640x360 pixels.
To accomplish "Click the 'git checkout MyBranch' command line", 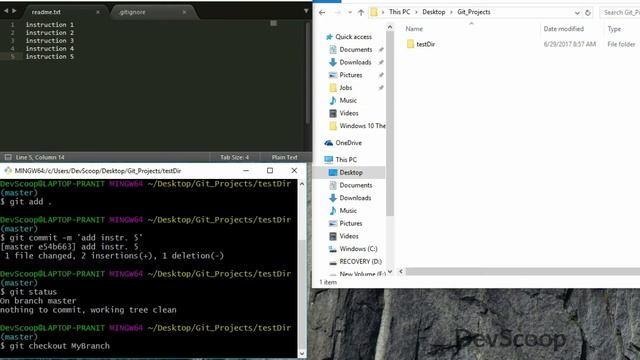I will pos(60,346).
